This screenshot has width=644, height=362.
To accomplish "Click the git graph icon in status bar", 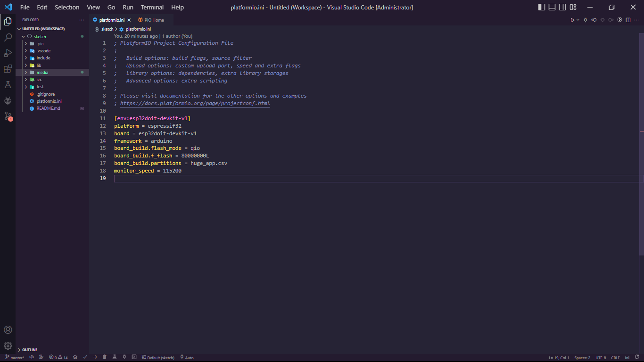I will click(x=41, y=357).
